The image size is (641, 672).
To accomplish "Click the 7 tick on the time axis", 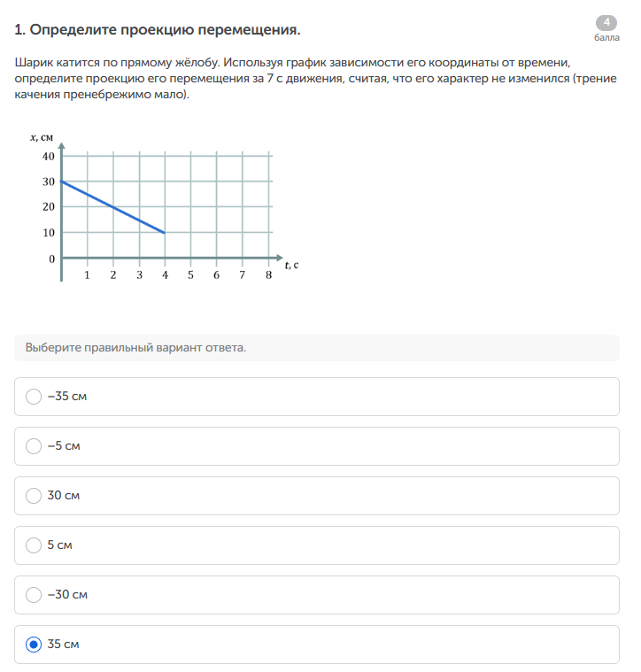I will 243,275.
